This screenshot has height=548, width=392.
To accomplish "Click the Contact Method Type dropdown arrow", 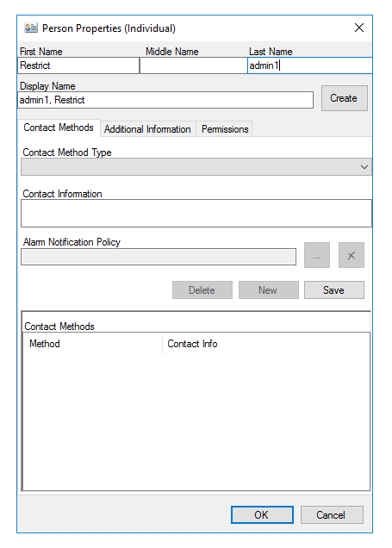I will pyautogui.click(x=364, y=167).
